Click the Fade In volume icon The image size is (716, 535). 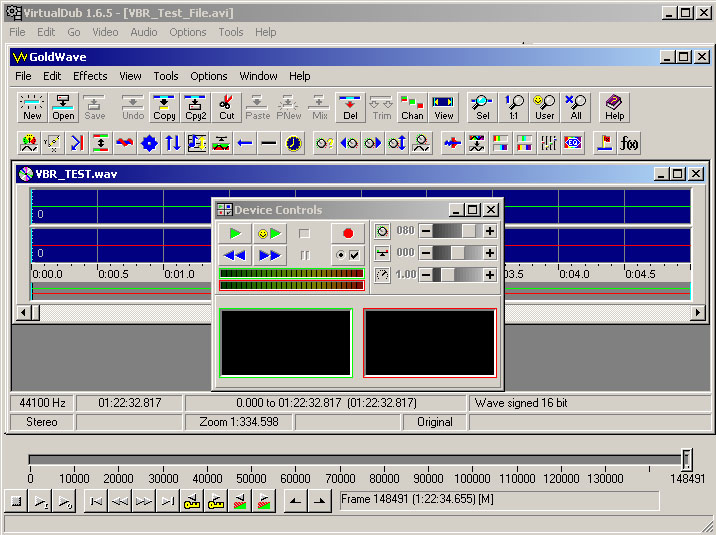tap(349, 143)
